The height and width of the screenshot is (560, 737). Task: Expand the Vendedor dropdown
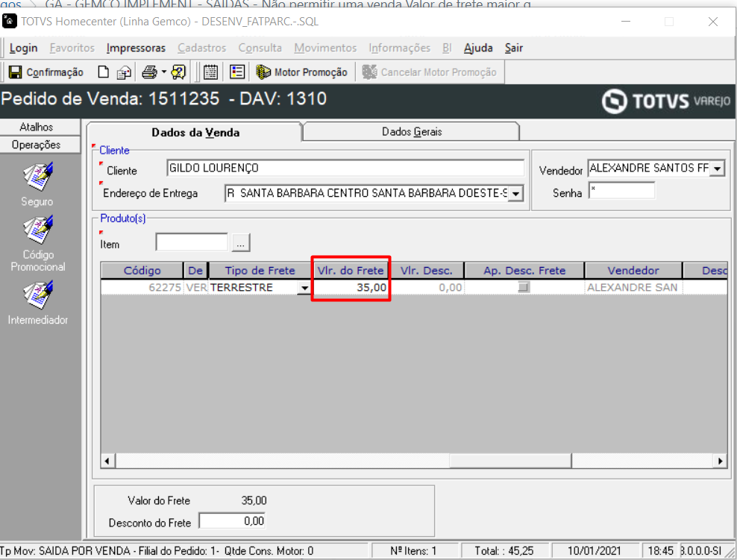[x=718, y=169]
